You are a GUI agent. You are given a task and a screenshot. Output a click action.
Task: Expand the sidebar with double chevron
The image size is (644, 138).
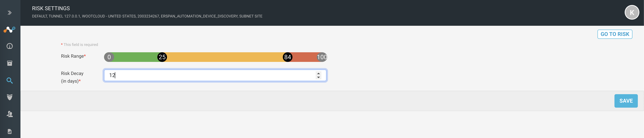pyautogui.click(x=9, y=13)
